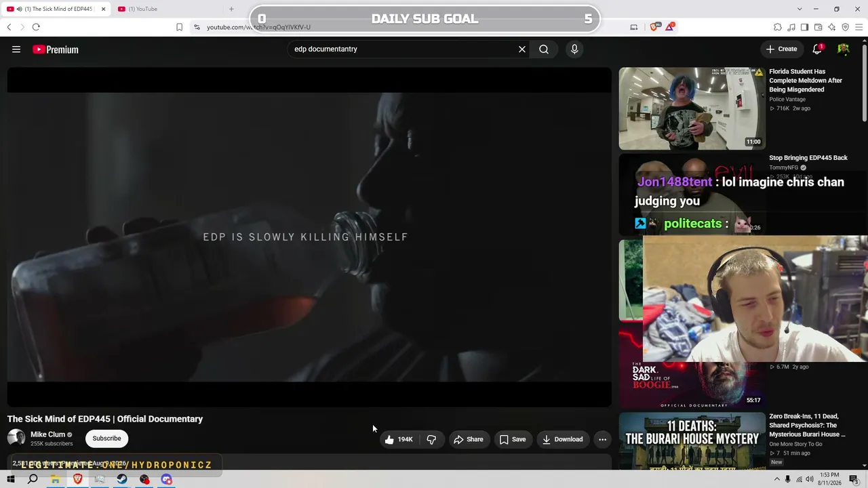Mute the tab via speaker icon
Viewport: 868px width, 488px height.
click(x=18, y=9)
